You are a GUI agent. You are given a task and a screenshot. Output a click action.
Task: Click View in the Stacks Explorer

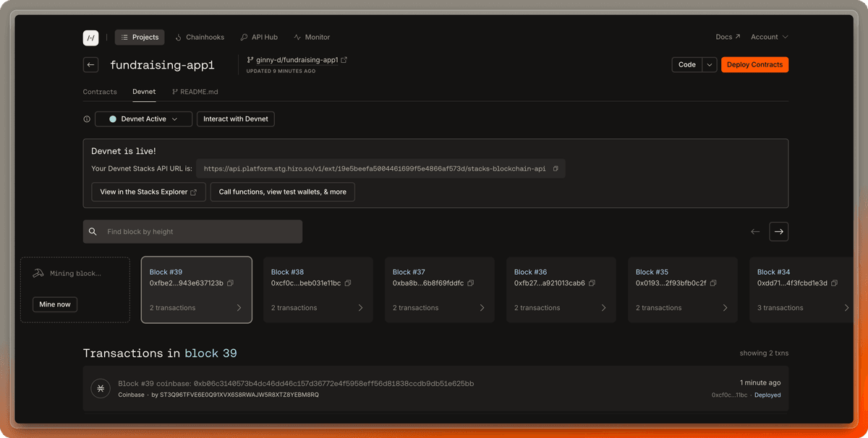(148, 192)
